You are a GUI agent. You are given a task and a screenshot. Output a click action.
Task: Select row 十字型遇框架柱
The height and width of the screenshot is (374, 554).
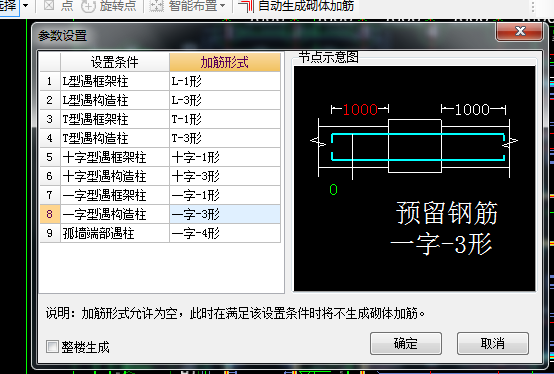tap(115, 158)
